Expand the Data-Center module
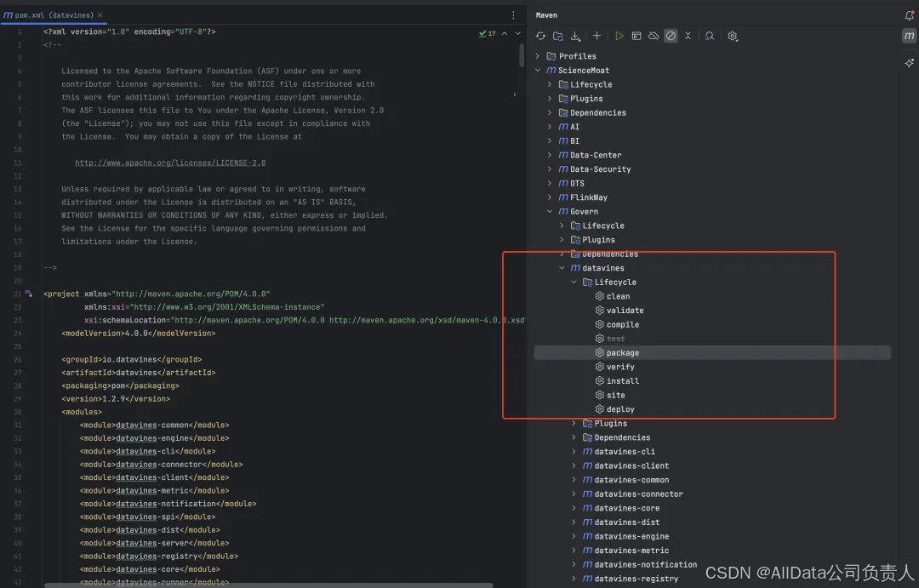The width and height of the screenshot is (919, 588). (550, 155)
